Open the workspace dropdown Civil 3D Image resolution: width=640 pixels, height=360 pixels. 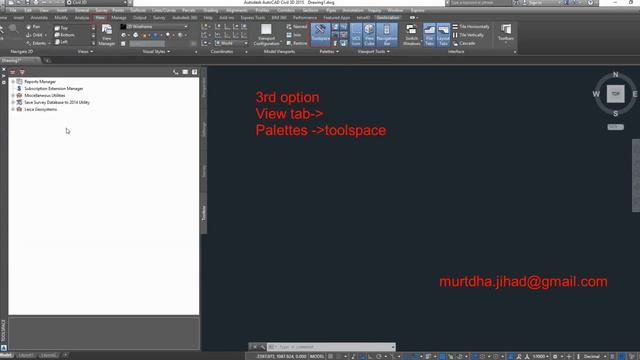point(98,3)
